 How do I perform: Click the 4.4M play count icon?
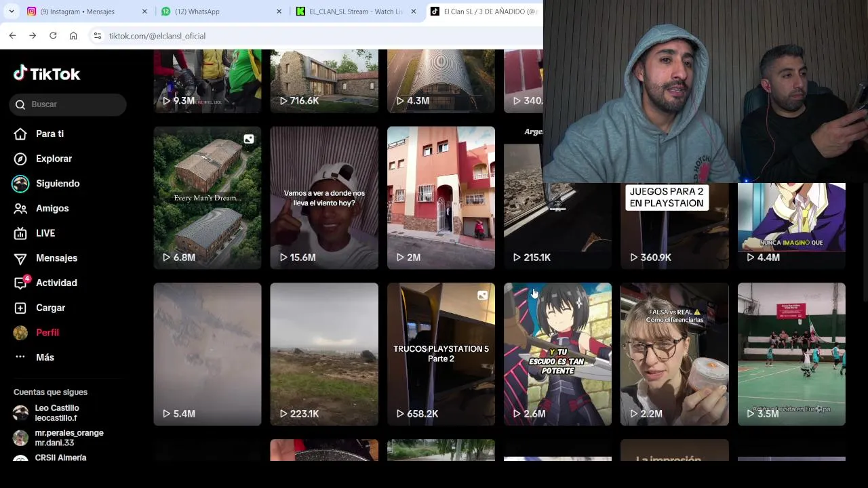tap(751, 258)
